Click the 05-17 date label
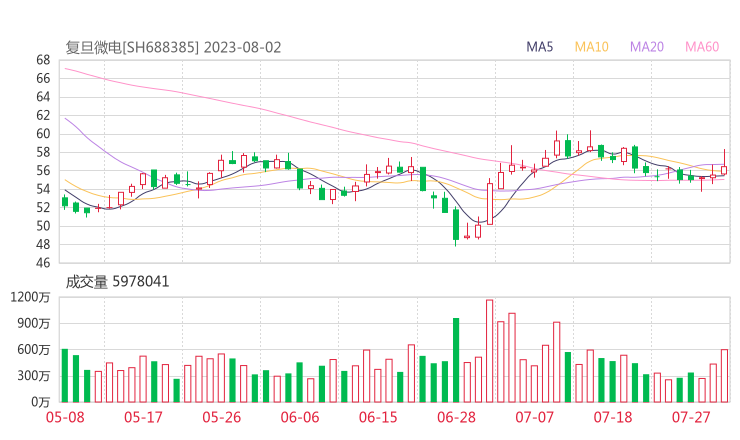This screenshot has width=740, height=440. pyautogui.click(x=143, y=417)
